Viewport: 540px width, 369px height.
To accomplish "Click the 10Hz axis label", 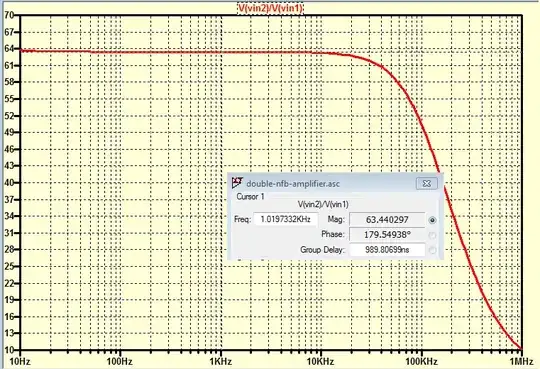I will [x=20, y=361].
